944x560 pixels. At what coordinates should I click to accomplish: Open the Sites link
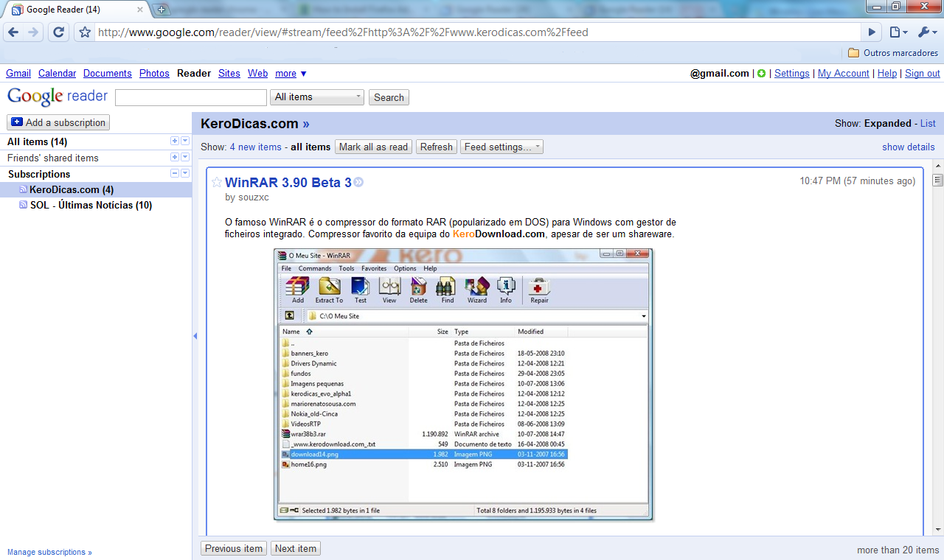[x=229, y=74]
